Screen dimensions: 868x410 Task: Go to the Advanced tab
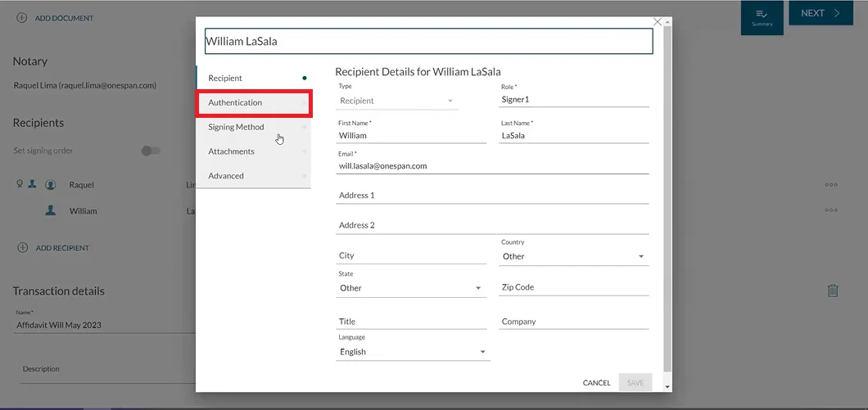point(254,175)
